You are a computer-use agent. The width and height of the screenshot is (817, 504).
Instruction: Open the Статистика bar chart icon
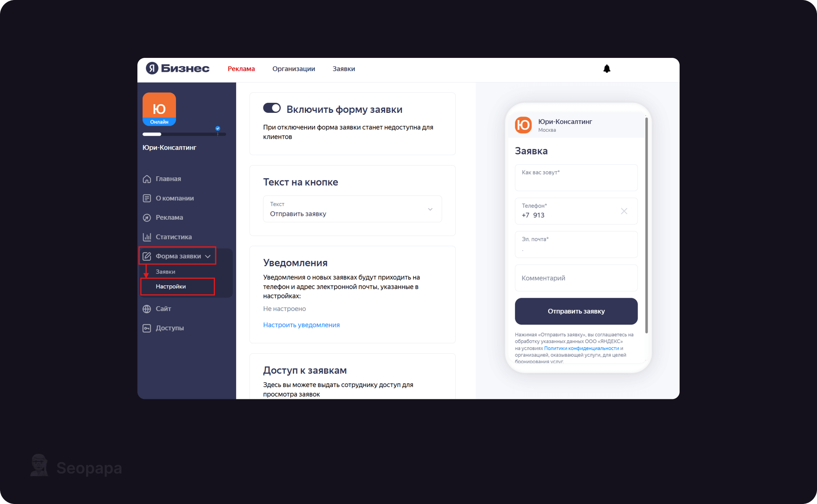147,237
